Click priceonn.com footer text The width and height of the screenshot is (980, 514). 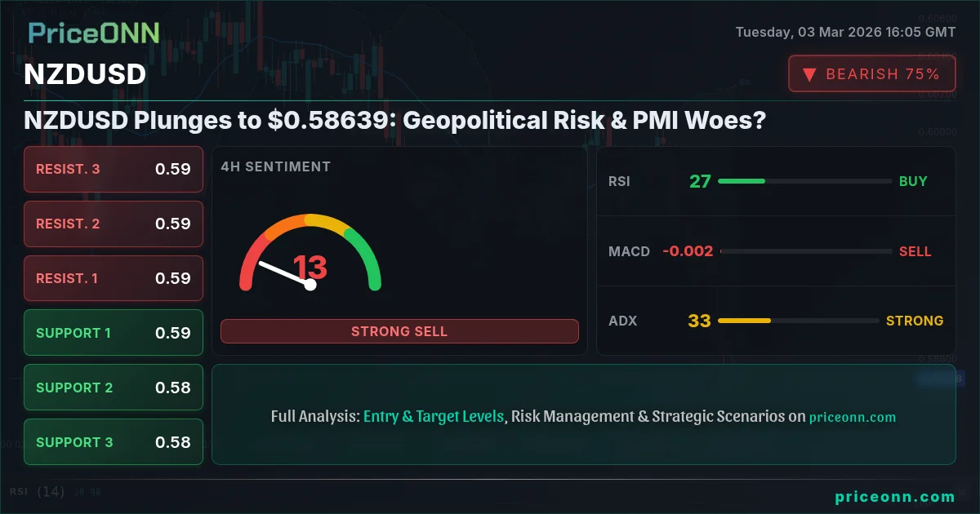pyautogui.click(x=895, y=496)
